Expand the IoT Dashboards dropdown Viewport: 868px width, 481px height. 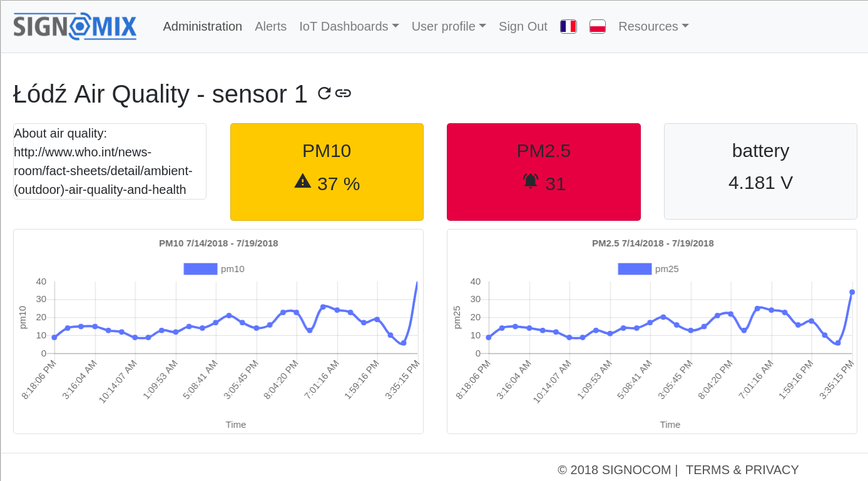[x=349, y=26]
